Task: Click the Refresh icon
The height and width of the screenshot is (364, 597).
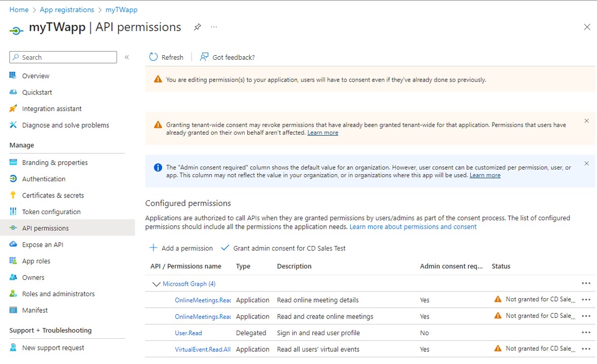Action: tap(153, 57)
